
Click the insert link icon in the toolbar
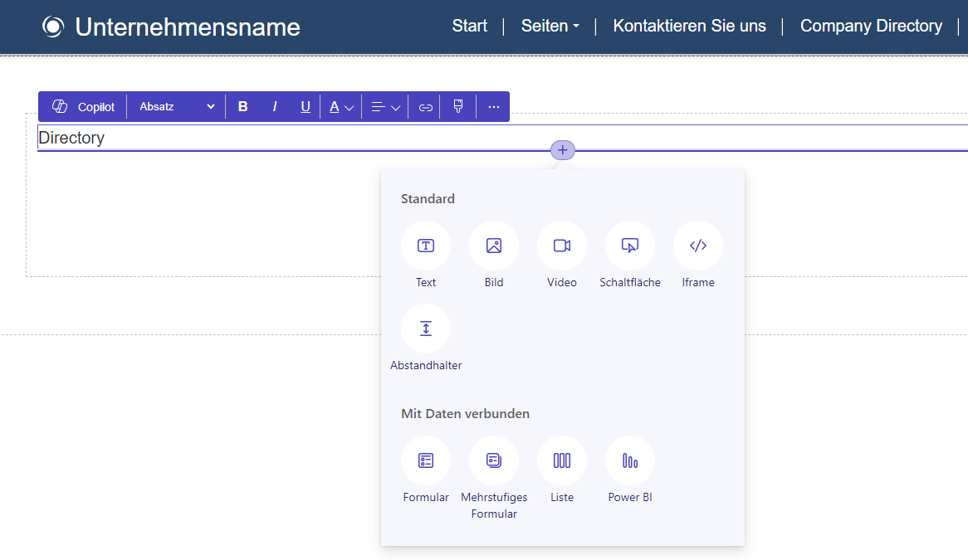tap(424, 106)
